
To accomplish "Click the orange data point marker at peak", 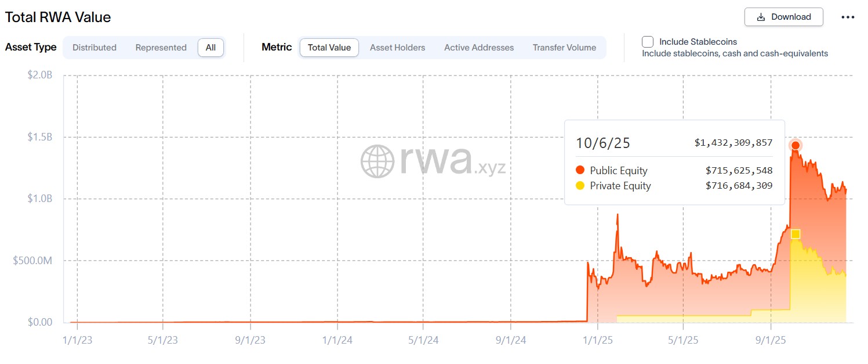I will (796, 145).
